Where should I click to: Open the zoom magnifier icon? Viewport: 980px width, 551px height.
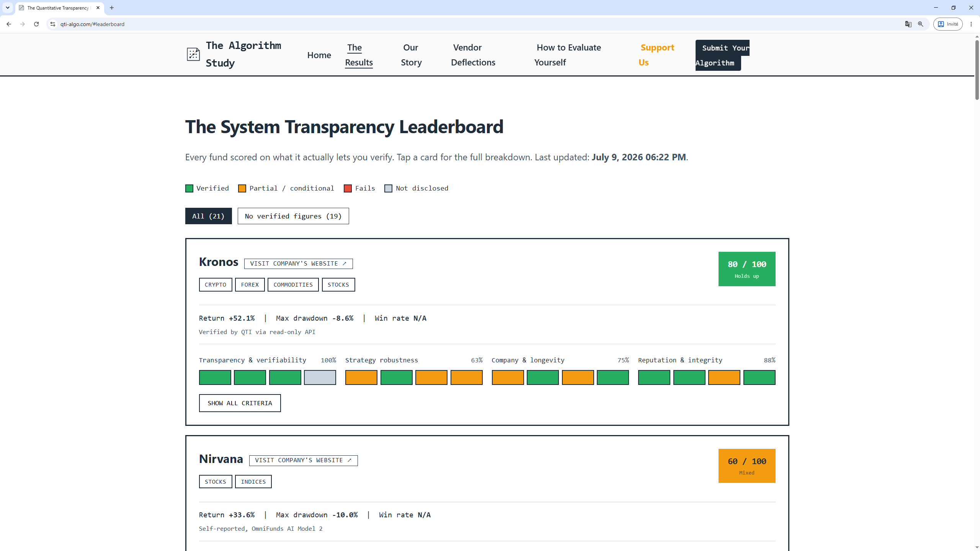point(921,24)
